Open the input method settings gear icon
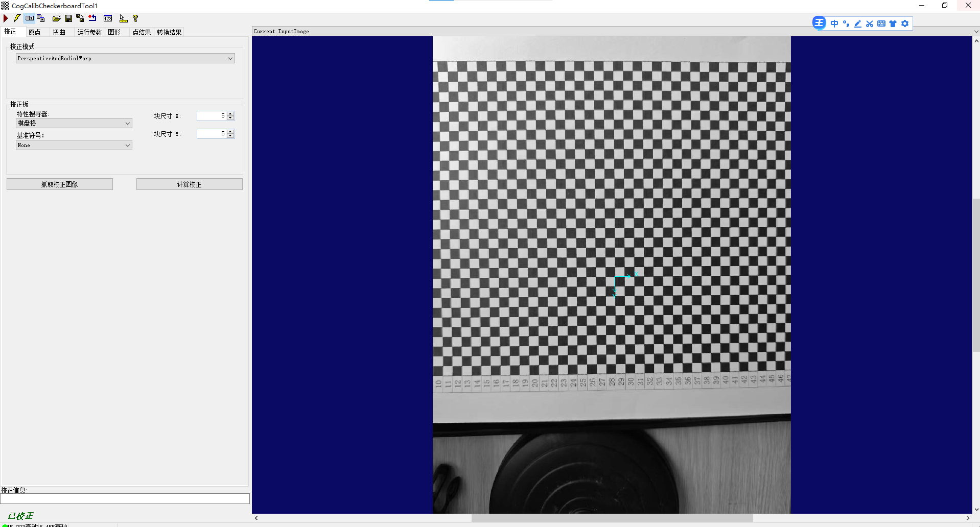The height and width of the screenshot is (527, 980). point(905,23)
